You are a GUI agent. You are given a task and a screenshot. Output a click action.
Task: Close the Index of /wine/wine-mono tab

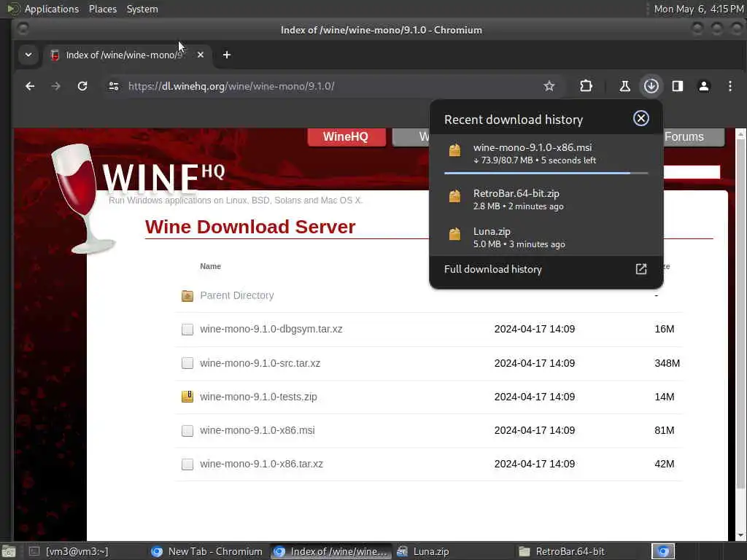point(201,55)
